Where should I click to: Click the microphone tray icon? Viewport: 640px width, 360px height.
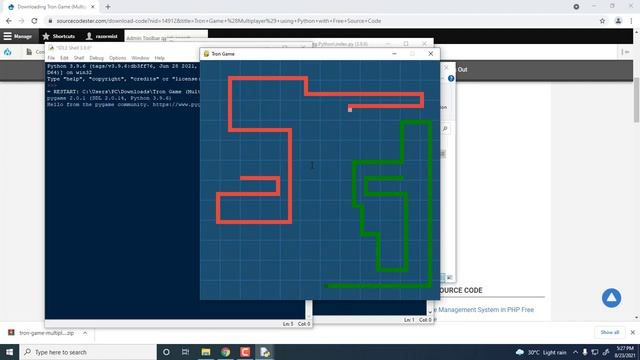[584, 352]
